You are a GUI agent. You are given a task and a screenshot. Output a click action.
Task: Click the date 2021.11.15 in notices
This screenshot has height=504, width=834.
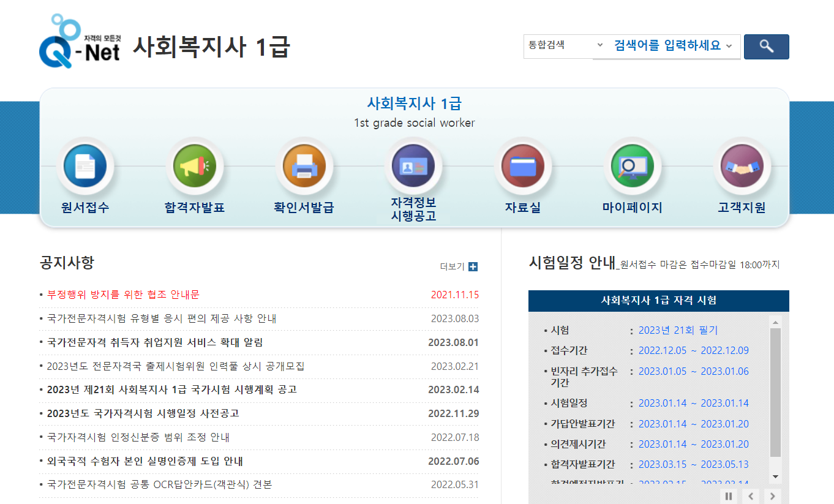[x=455, y=295]
